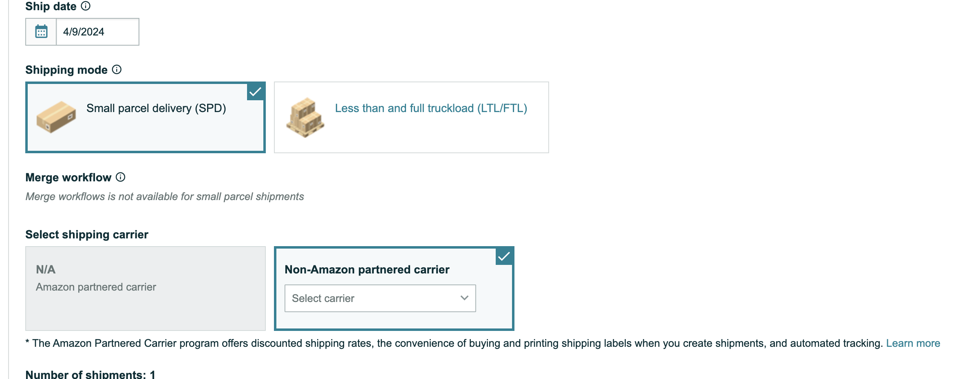Select Small parcel delivery (SPD) mode

[x=146, y=117]
